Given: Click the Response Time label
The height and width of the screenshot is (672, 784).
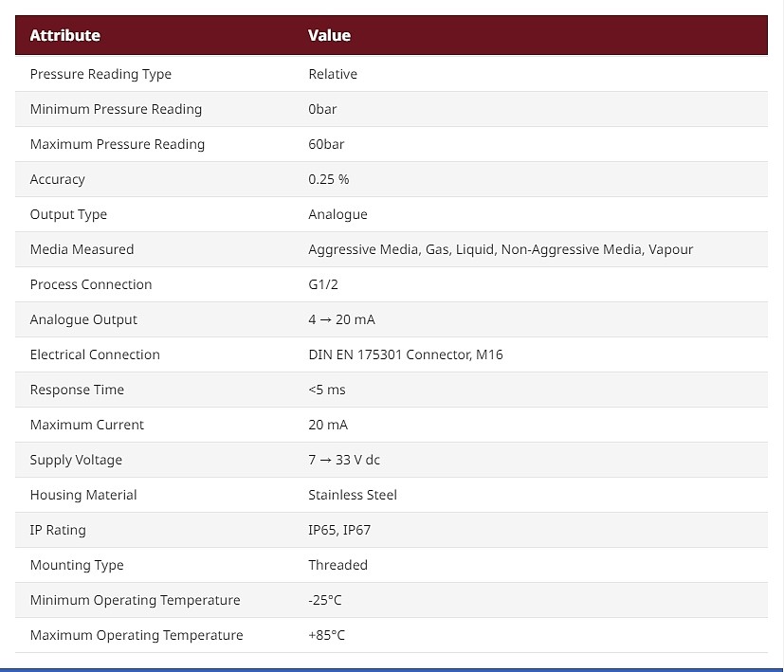Looking at the screenshot, I should point(77,390).
